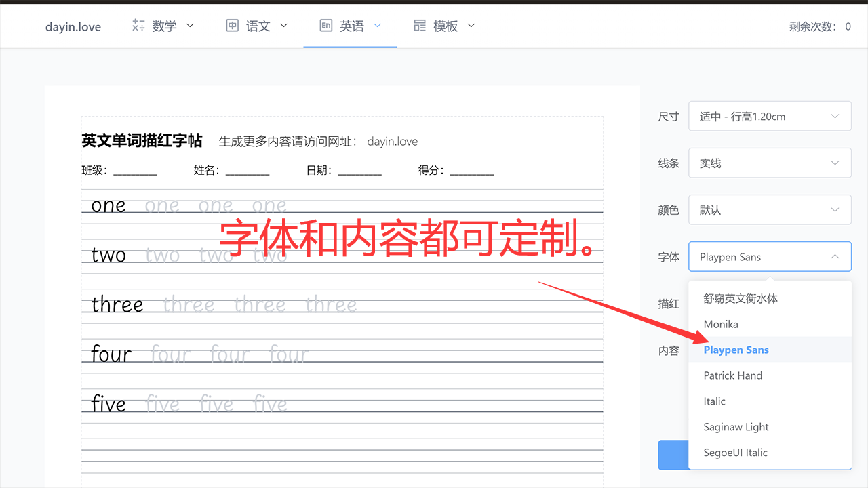Select the Saginaw Light font option
868x488 pixels.
pyautogui.click(x=736, y=426)
